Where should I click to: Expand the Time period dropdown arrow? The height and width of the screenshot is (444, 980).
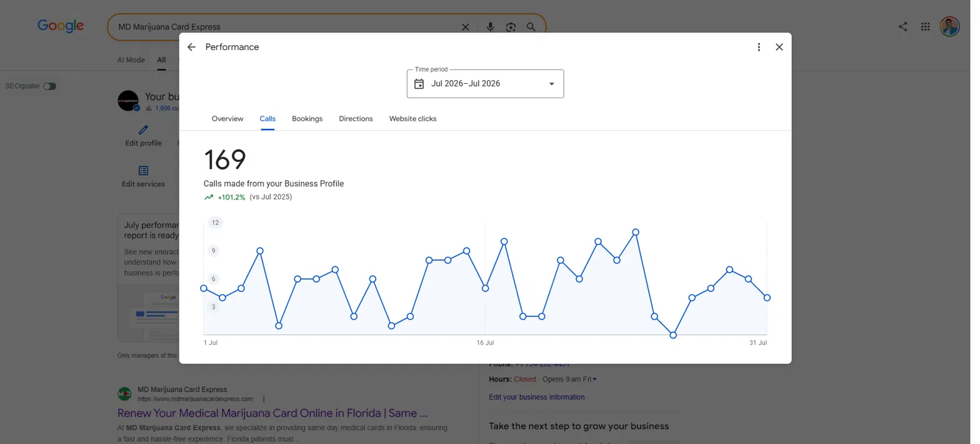tap(551, 84)
